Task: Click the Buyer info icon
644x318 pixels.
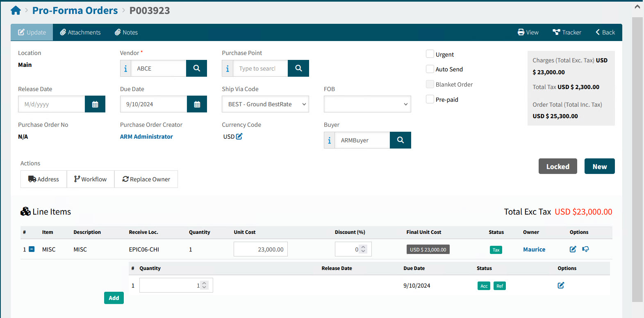Action: click(329, 140)
